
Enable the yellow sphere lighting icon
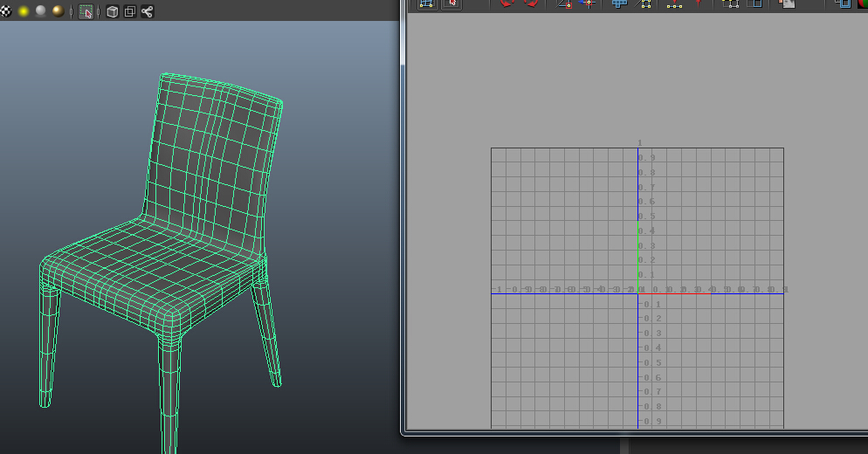[24, 11]
